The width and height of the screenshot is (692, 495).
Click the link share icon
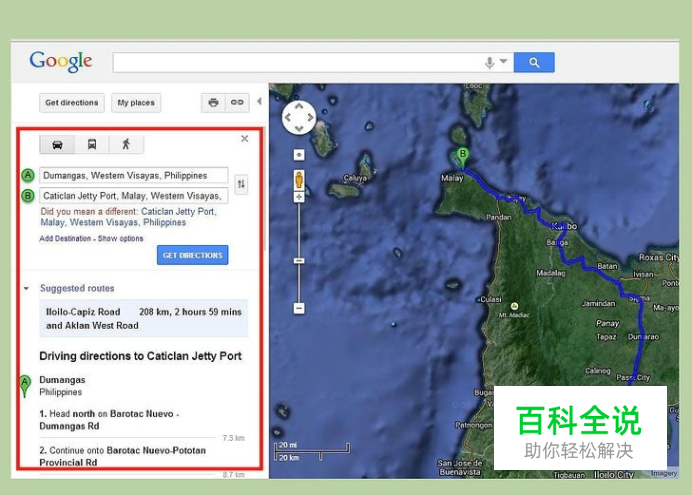(x=237, y=103)
